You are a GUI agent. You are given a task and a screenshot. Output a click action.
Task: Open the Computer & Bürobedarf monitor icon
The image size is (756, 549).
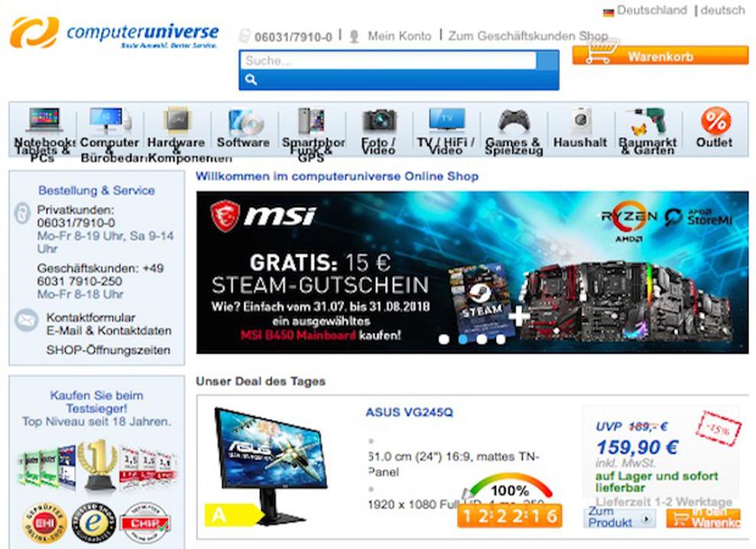click(110, 119)
